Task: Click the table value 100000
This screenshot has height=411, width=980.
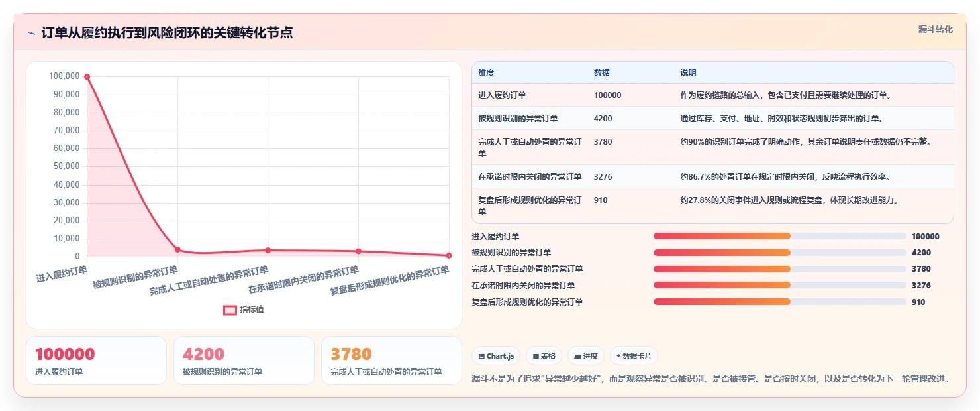Action: point(607,95)
